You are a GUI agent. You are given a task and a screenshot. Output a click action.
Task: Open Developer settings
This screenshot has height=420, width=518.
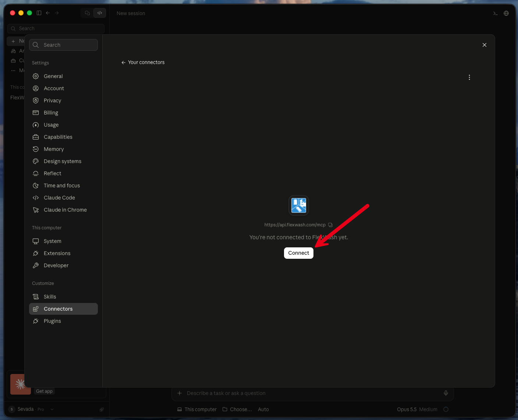(63, 265)
